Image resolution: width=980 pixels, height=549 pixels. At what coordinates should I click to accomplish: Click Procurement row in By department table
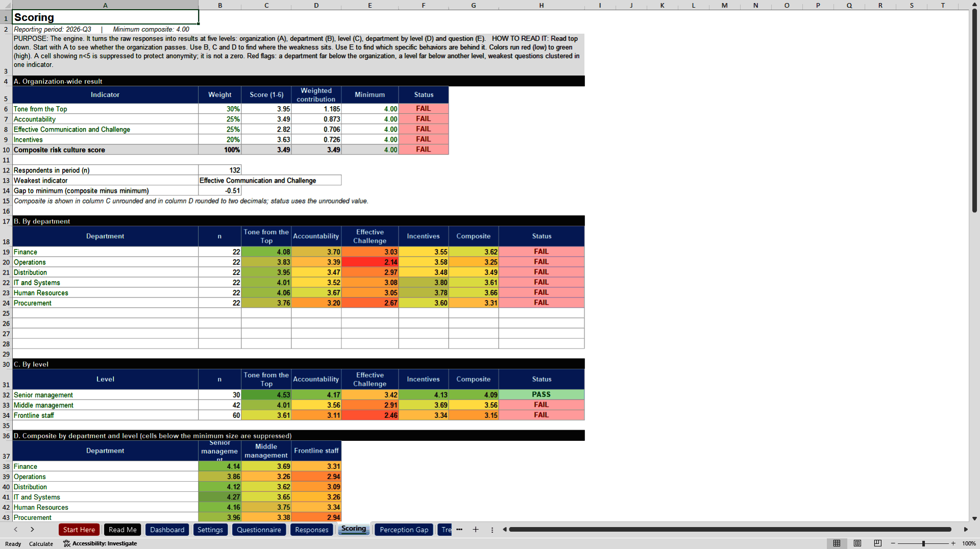click(299, 303)
